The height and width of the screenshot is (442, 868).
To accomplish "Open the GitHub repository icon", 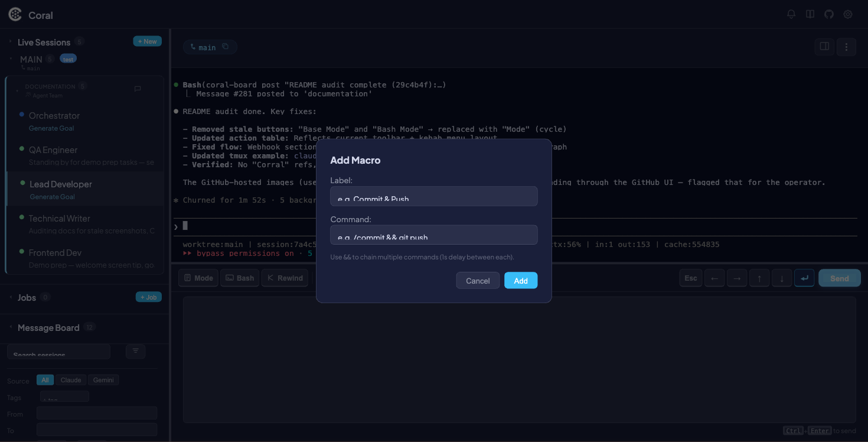I will [829, 14].
